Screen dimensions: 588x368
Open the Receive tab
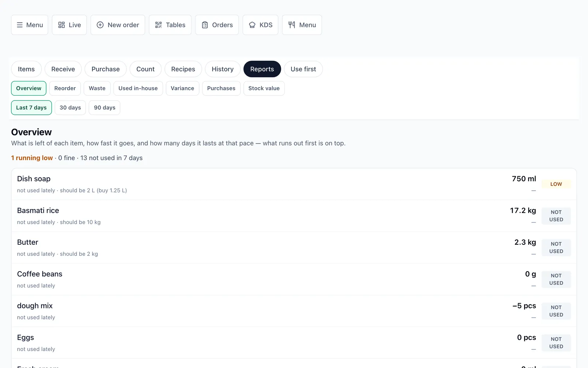coord(63,69)
